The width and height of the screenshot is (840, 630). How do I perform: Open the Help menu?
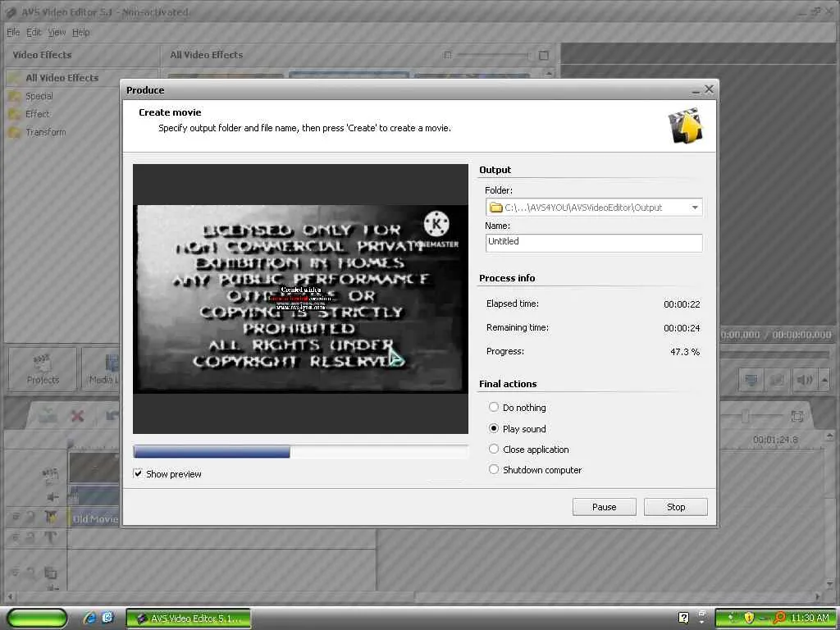tap(81, 32)
